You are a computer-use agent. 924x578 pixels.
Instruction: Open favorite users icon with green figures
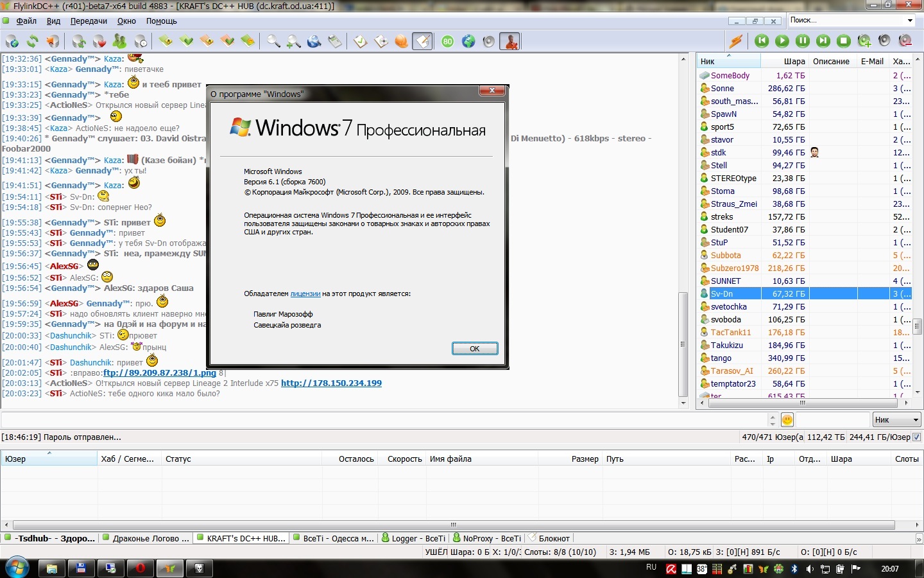[x=120, y=41]
